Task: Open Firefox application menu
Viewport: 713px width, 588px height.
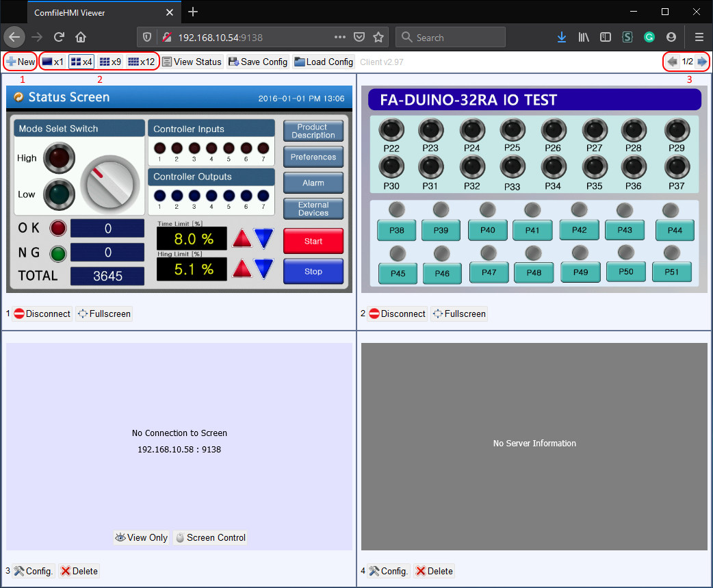Action: point(699,38)
